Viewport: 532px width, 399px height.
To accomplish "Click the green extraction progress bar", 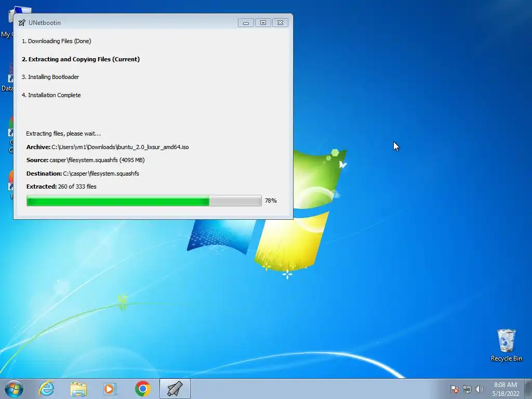I will (144, 201).
